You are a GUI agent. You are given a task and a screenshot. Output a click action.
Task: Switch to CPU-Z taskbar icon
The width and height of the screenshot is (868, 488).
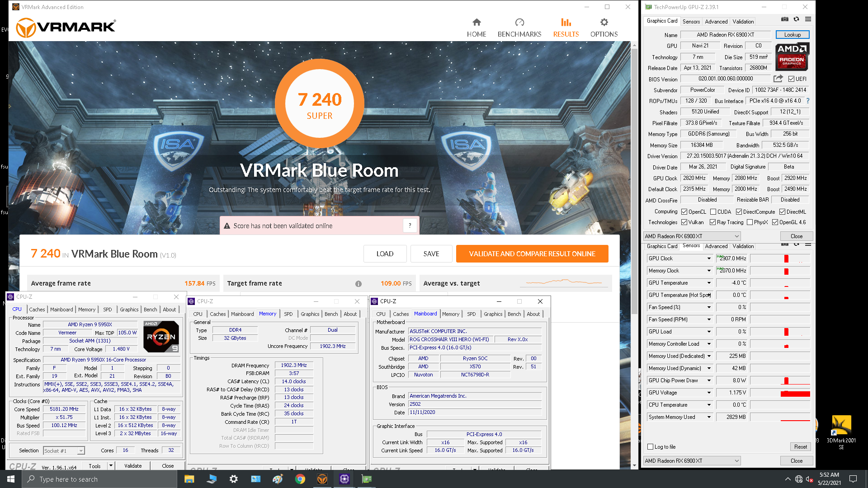click(x=344, y=479)
